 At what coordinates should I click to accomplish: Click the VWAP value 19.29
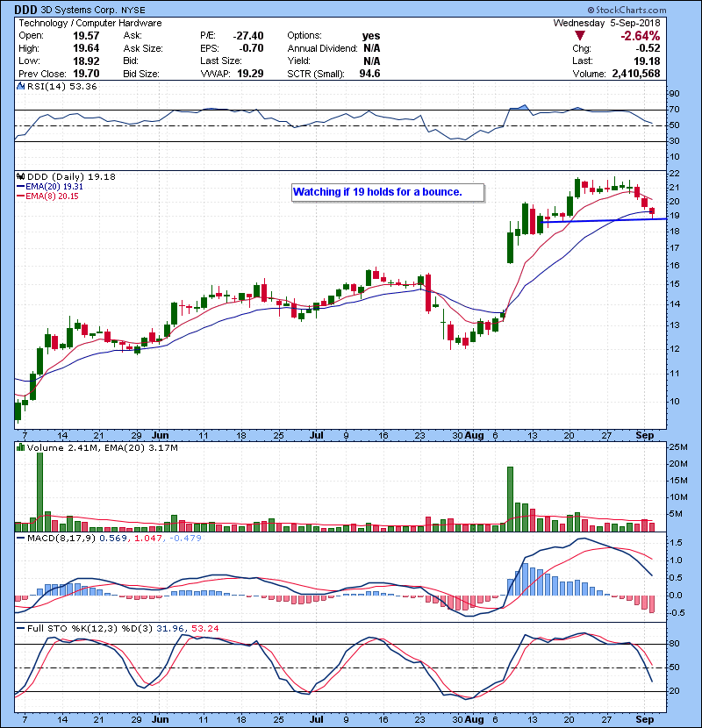(250, 74)
